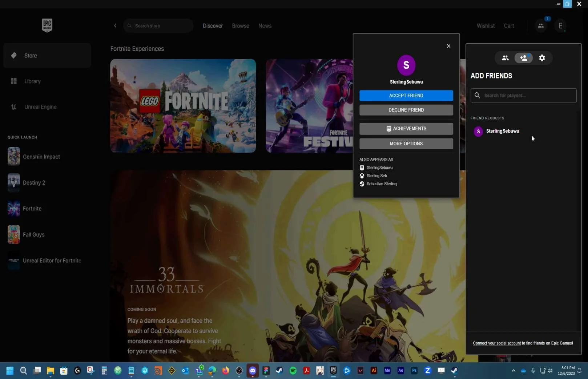The image size is (588, 379).
Task: Open the Fortnite Festival experience card
Action: pos(309,106)
